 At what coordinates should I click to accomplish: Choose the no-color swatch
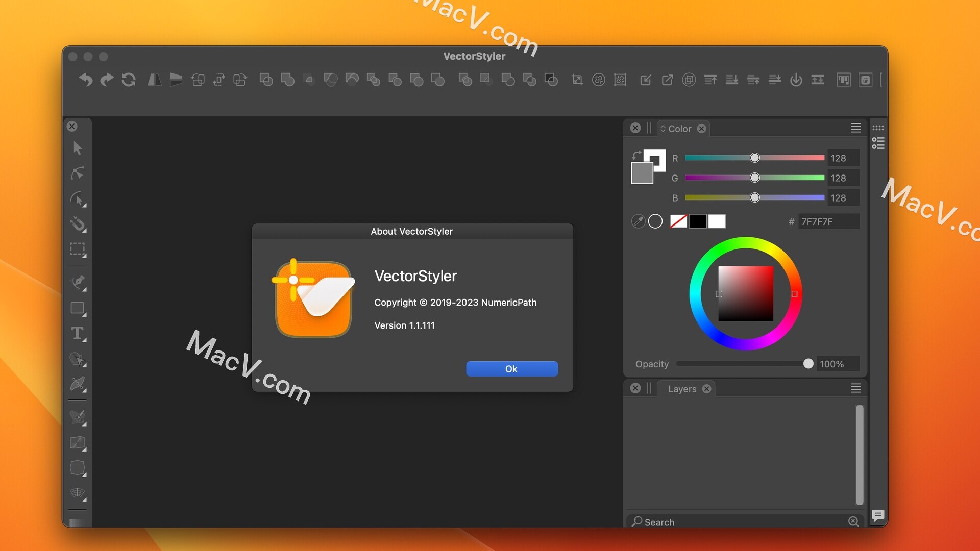pos(678,221)
